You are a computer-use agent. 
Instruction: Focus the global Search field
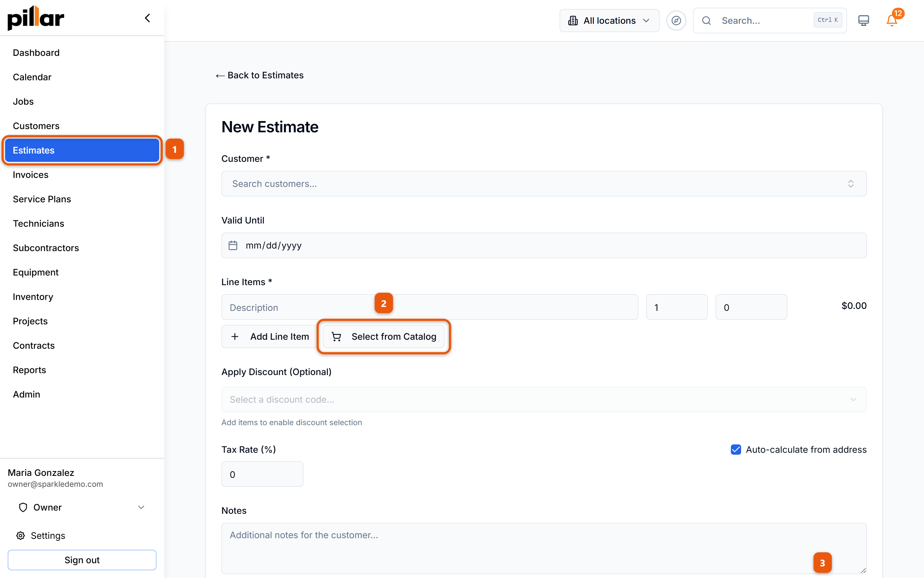tap(770, 21)
